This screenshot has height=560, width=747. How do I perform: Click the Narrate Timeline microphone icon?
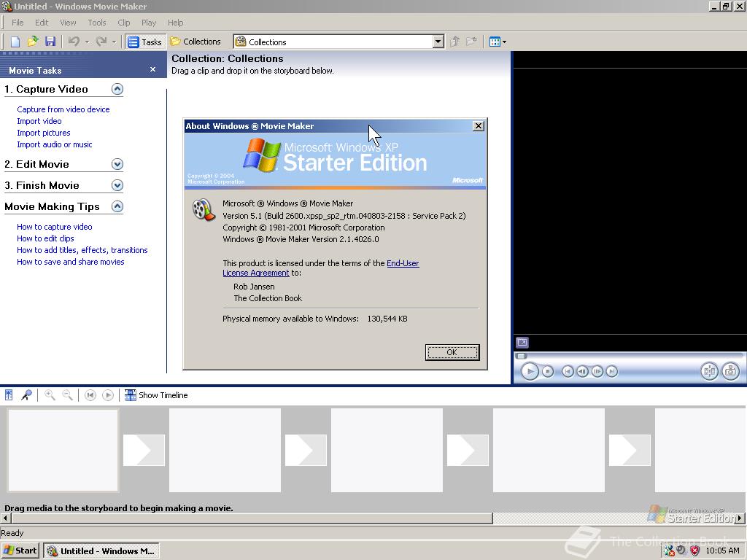26,395
